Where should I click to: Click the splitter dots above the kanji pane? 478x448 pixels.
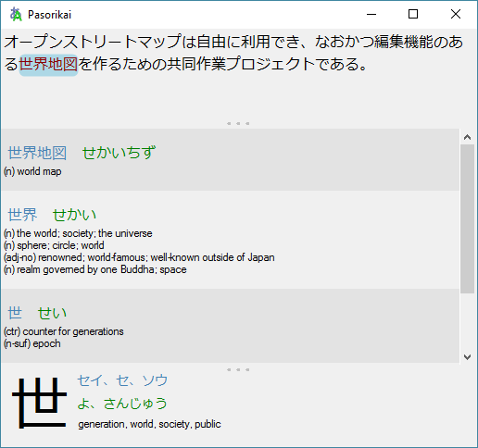click(238, 369)
